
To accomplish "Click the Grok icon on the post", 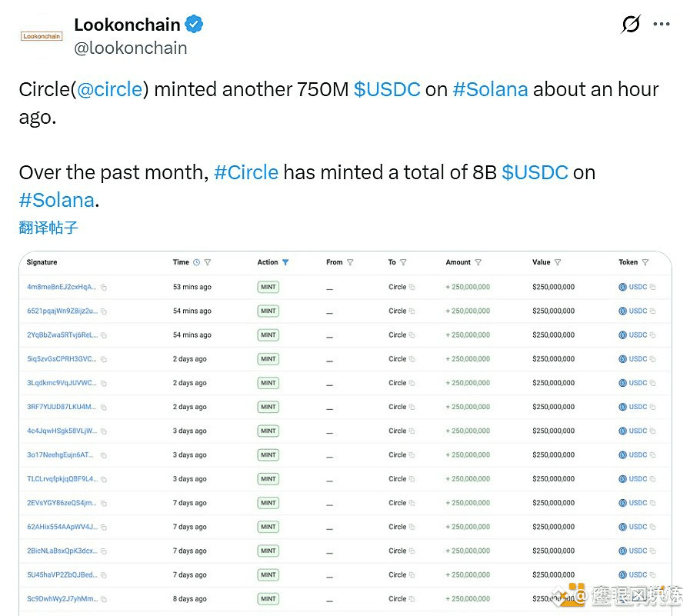I will [x=630, y=25].
